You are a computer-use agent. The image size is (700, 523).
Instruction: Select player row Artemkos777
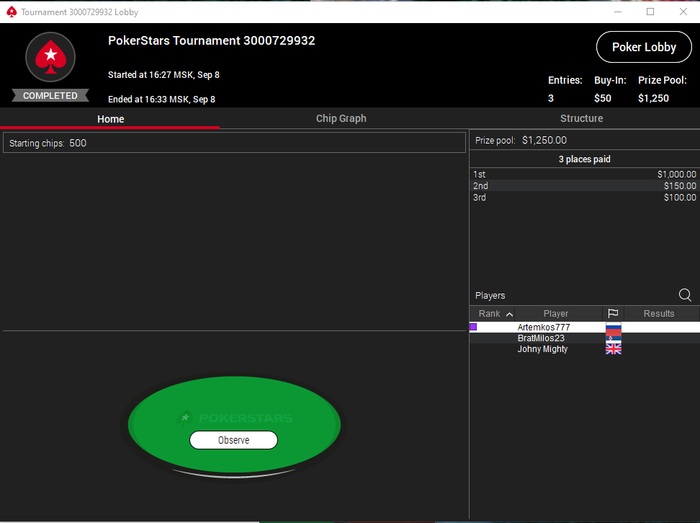click(584, 327)
